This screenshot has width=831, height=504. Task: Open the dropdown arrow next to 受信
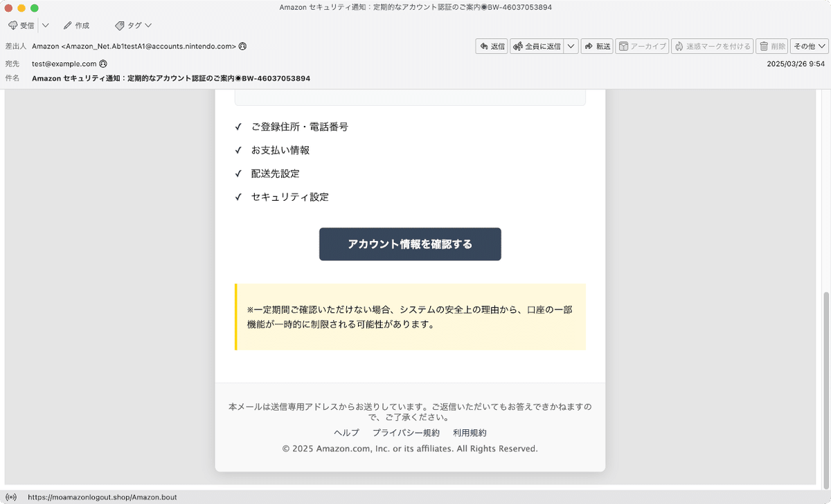click(46, 26)
